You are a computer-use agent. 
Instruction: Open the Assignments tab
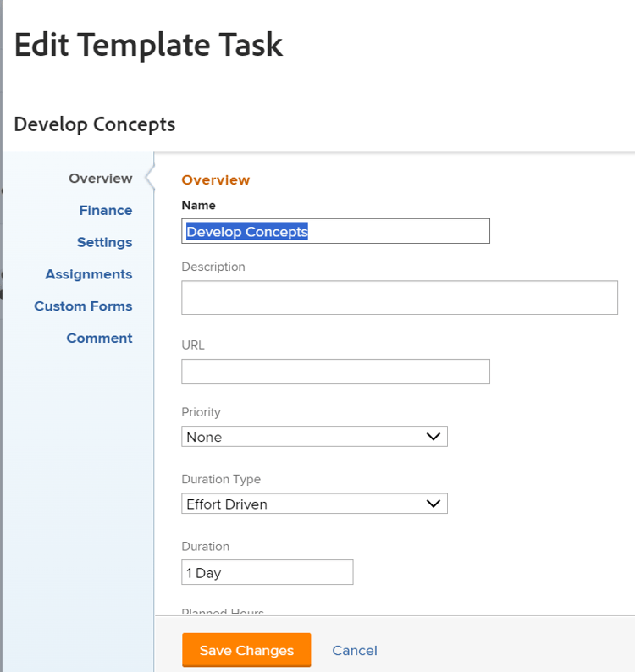pos(89,274)
